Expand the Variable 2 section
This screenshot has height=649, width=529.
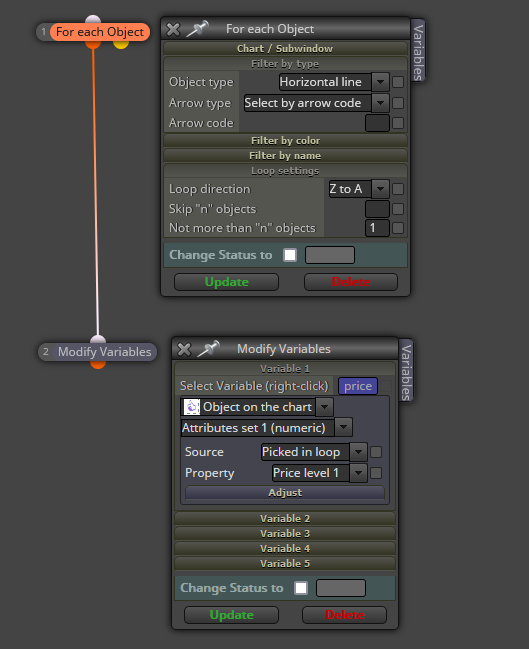pos(285,519)
